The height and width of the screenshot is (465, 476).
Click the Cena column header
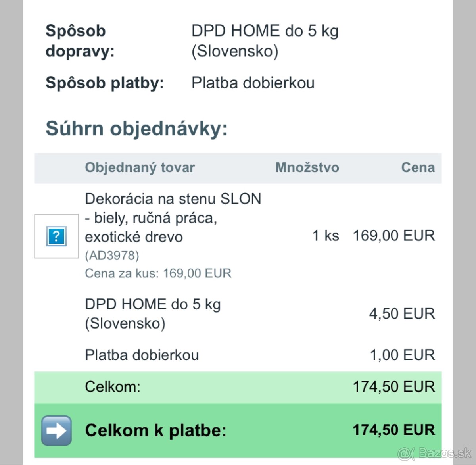point(418,167)
